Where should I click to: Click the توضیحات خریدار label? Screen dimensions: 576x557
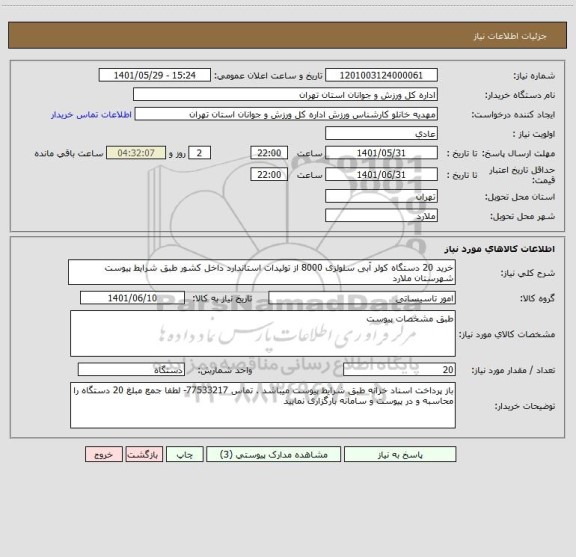[x=525, y=406]
